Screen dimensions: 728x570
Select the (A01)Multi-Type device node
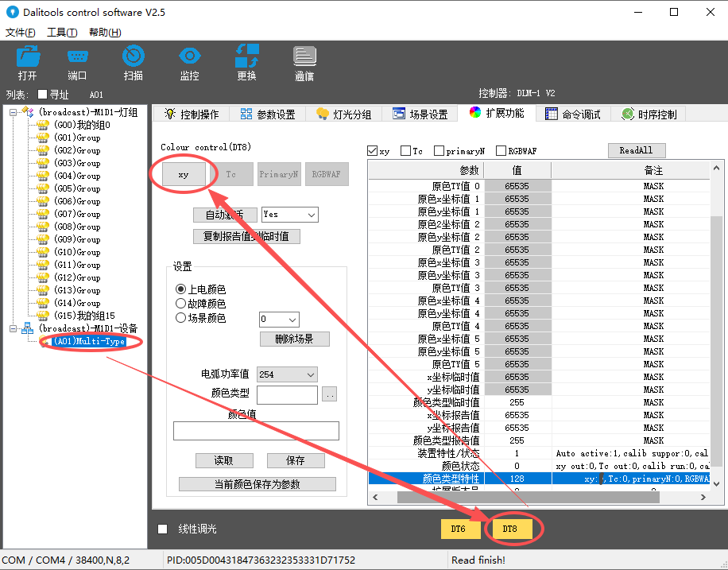pyautogui.click(x=89, y=342)
